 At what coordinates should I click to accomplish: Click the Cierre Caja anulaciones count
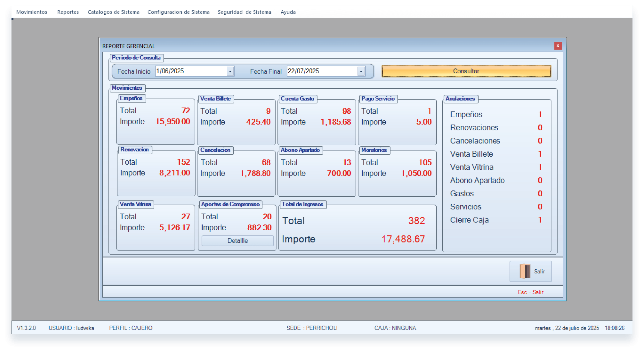tap(540, 220)
